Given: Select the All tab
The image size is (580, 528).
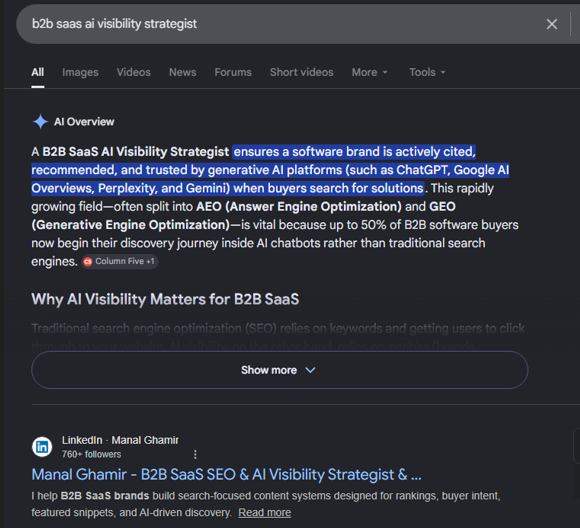Looking at the screenshot, I should coord(38,72).
